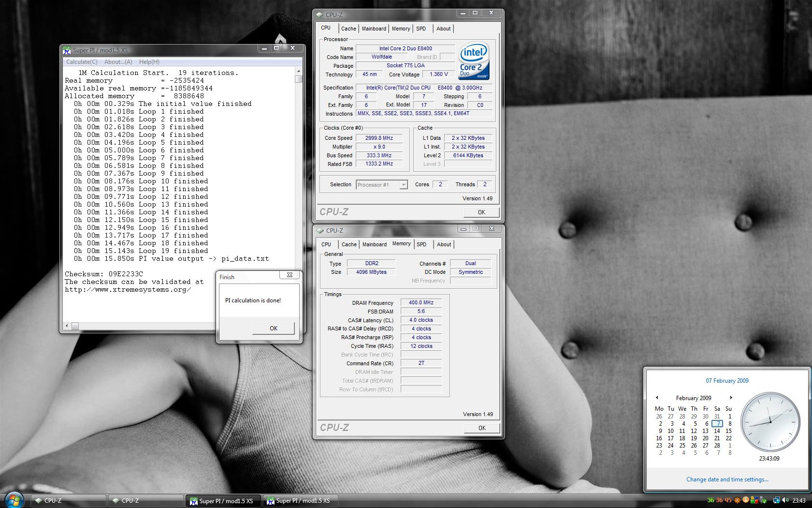
Task: Select 20 in the February calendar
Action: click(706, 438)
